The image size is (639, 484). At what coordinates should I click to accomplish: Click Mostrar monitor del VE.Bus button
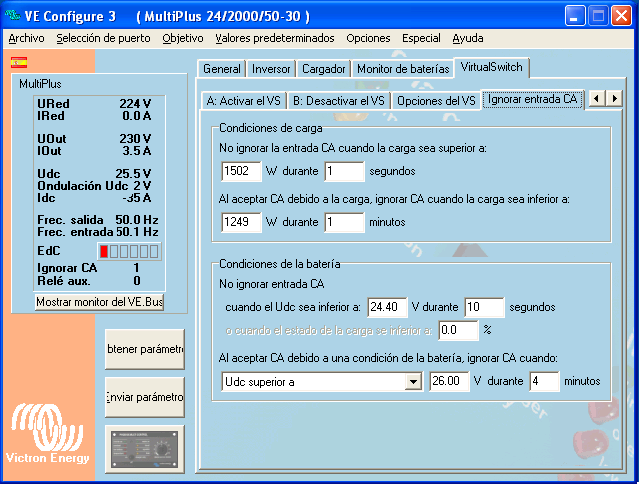tap(99, 302)
